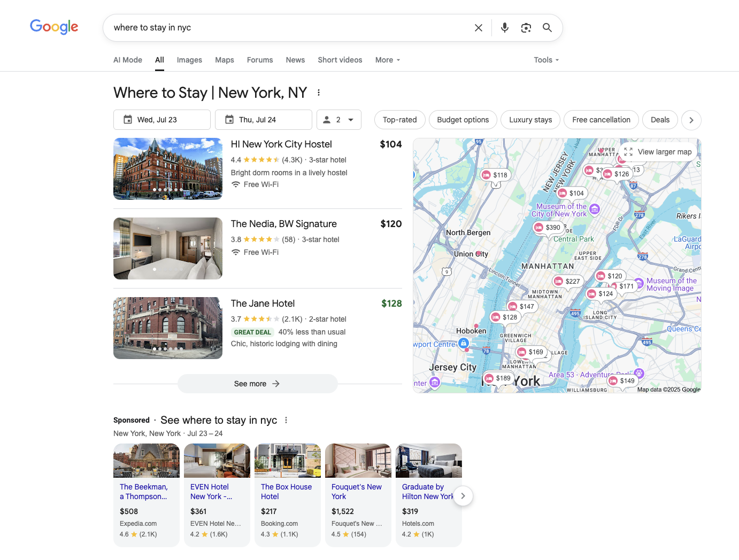The height and width of the screenshot is (560, 739).
Task: Open the guests count dropdown
Action: point(339,120)
